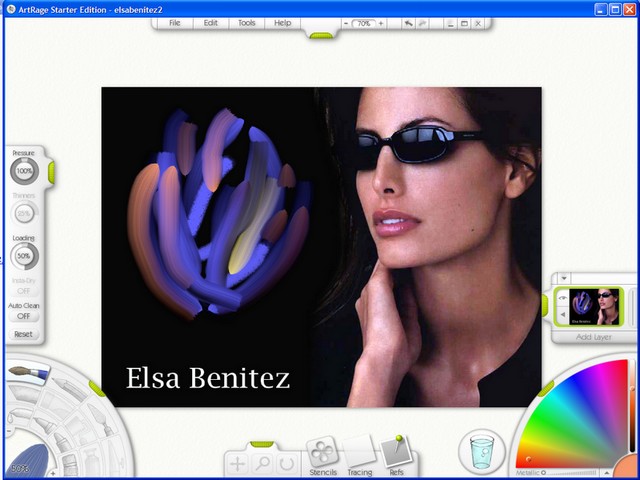The height and width of the screenshot is (480, 640).
Task: Open the Tracing image panel
Action: 359,454
